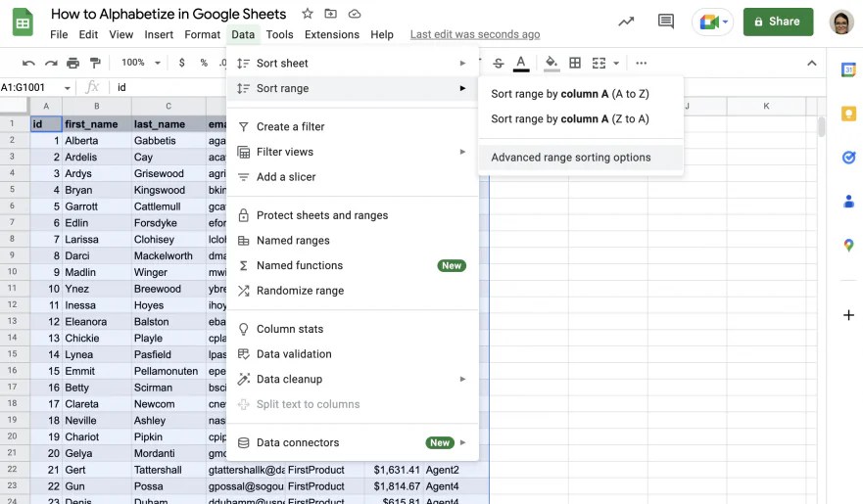Open comment history
Viewport: 863px width, 504px height.
[x=666, y=22]
